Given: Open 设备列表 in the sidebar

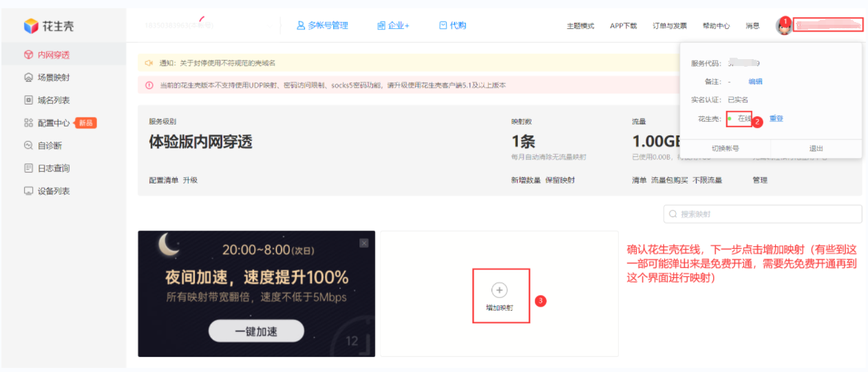Looking at the screenshot, I should coord(53,191).
